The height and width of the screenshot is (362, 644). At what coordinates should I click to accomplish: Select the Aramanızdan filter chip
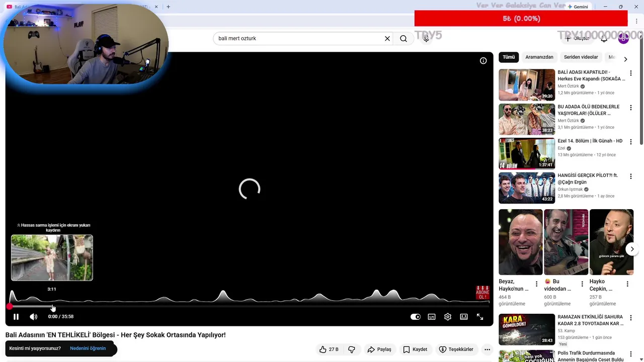pos(539,57)
